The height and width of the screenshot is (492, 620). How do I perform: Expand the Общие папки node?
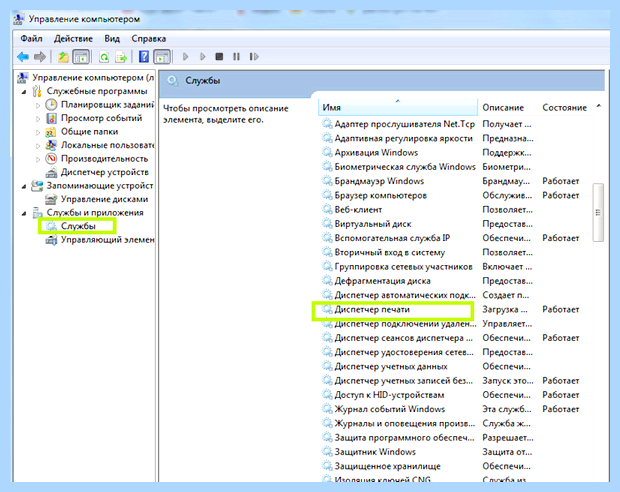pyautogui.click(x=38, y=132)
